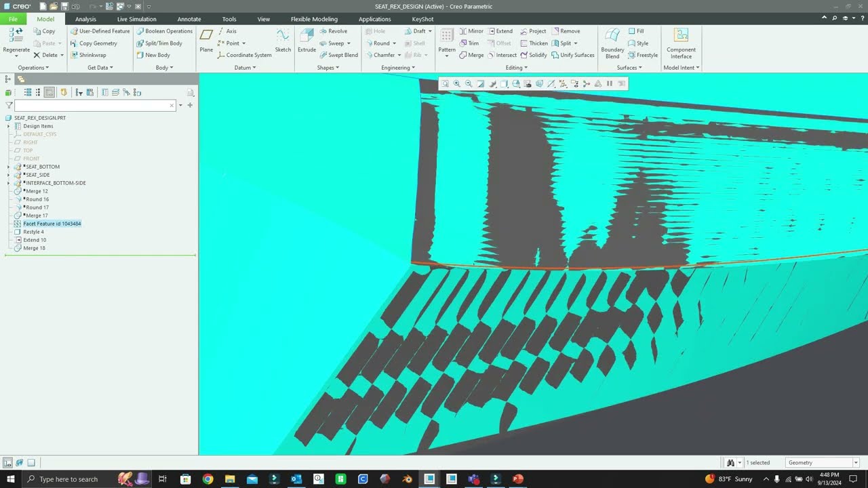Screen dimensions: 868x488
Task: Click the Intersect tool
Action: 502,55
